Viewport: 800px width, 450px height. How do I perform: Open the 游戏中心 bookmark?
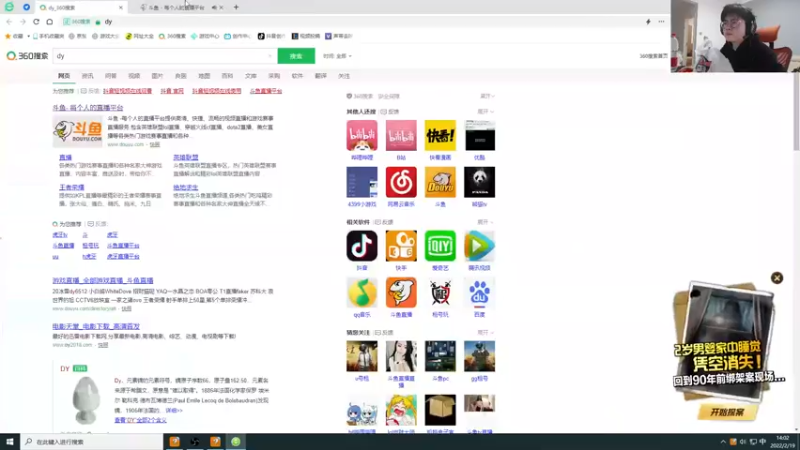click(x=205, y=36)
